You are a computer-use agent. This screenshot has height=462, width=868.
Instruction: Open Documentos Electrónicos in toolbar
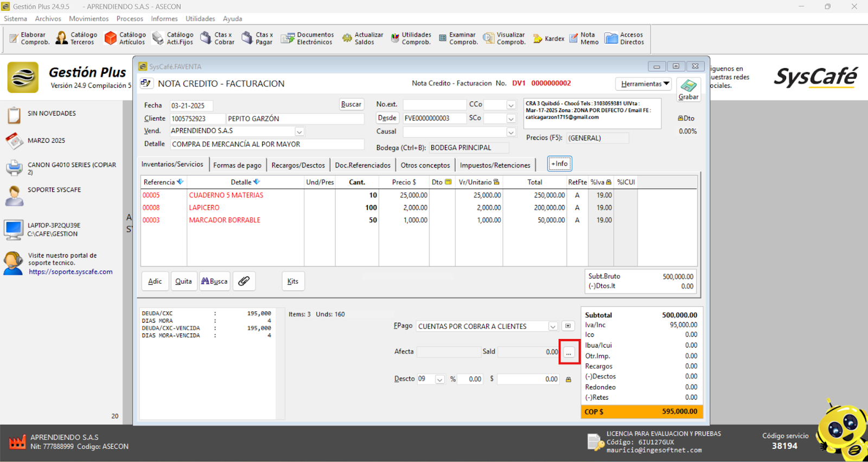click(307, 38)
